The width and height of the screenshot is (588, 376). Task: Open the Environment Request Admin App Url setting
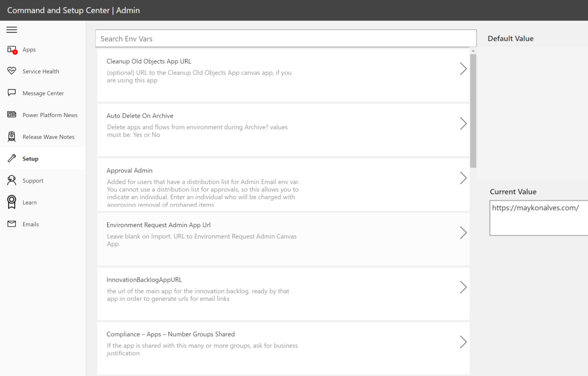463,233
